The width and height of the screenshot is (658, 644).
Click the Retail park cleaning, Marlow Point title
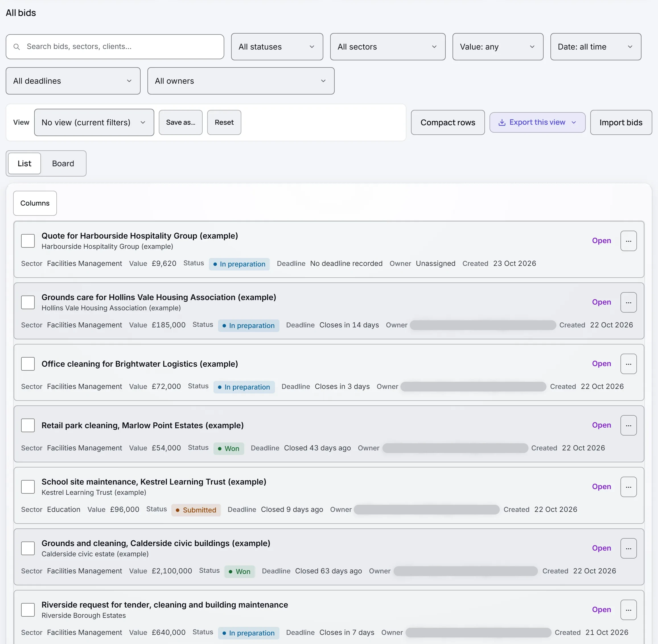143,426
